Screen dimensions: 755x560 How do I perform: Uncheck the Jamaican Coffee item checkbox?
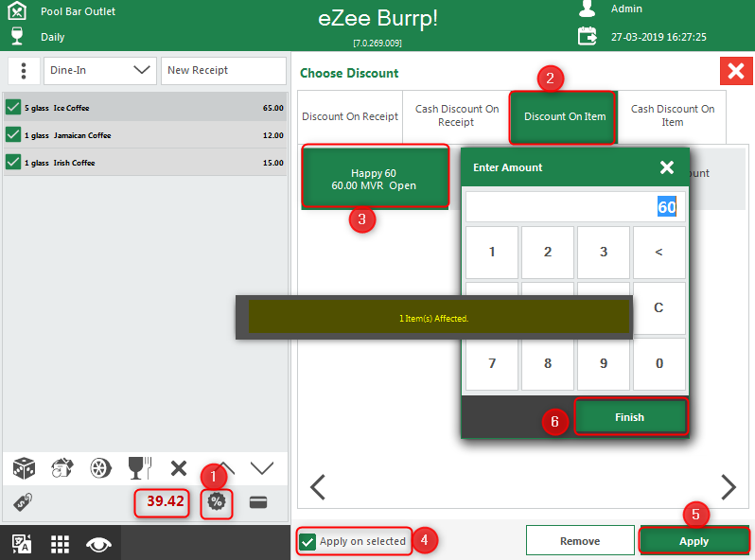(x=13, y=135)
